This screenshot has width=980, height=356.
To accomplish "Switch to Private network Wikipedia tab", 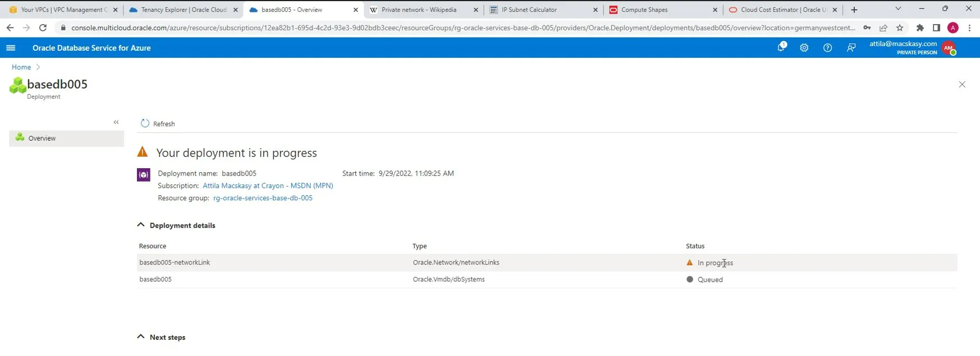I will tap(423, 10).
